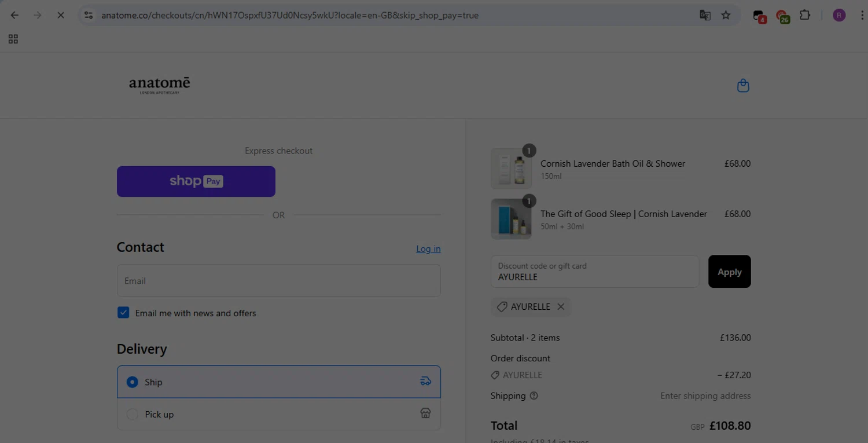Focus the Email input field
868x443 pixels.
point(279,281)
